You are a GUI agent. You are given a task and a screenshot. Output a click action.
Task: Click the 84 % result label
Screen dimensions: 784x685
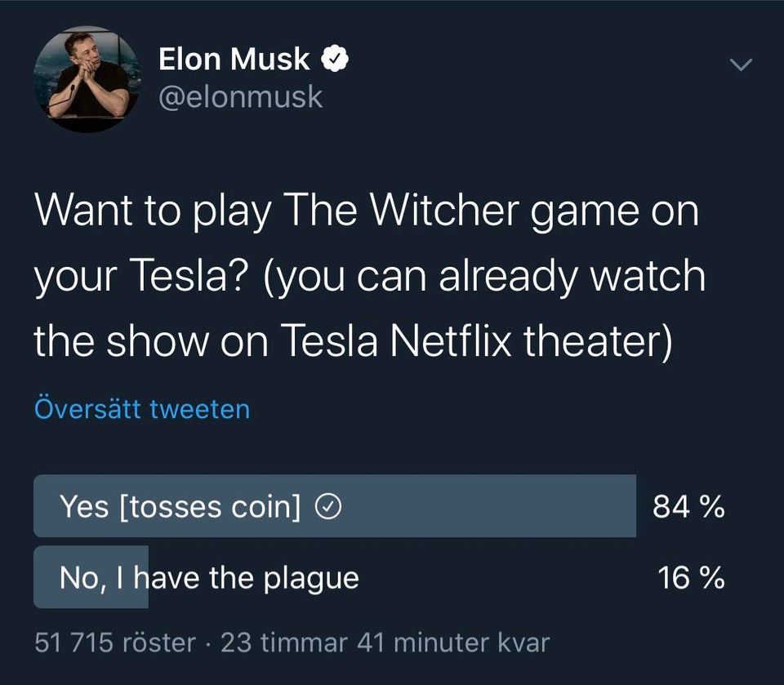pyautogui.click(x=688, y=507)
